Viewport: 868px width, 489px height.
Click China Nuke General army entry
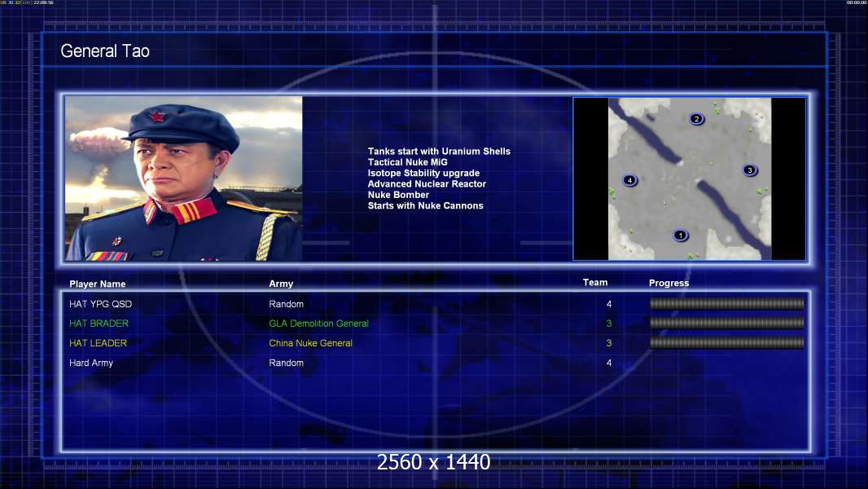coord(310,343)
